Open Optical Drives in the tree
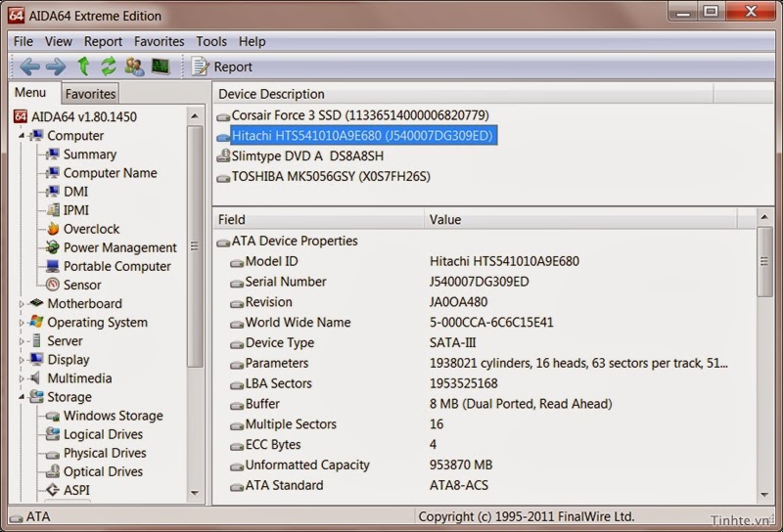 (x=103, y=471)
